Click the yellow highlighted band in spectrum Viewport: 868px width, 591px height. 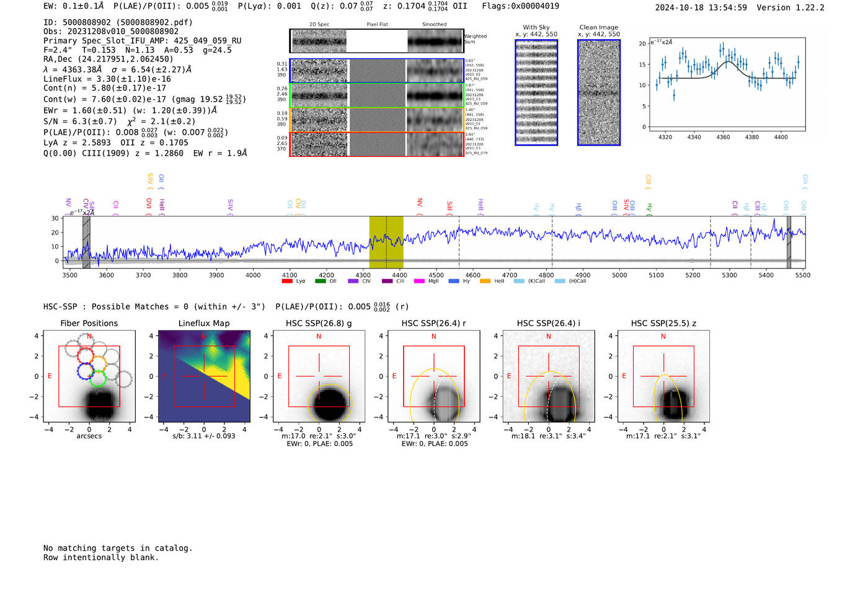click(x=386, y=242)
